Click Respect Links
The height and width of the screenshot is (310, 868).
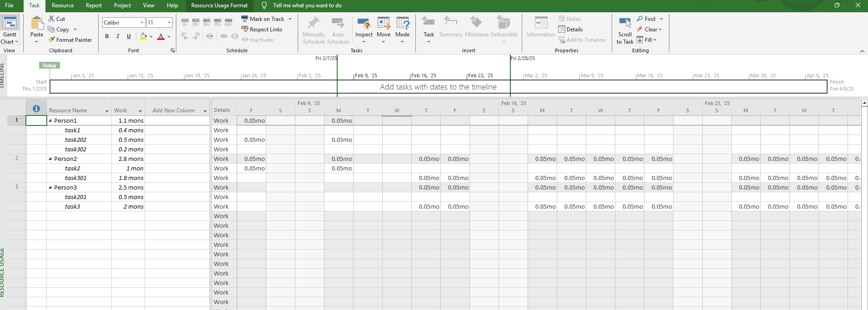click(x=262, y=29)
